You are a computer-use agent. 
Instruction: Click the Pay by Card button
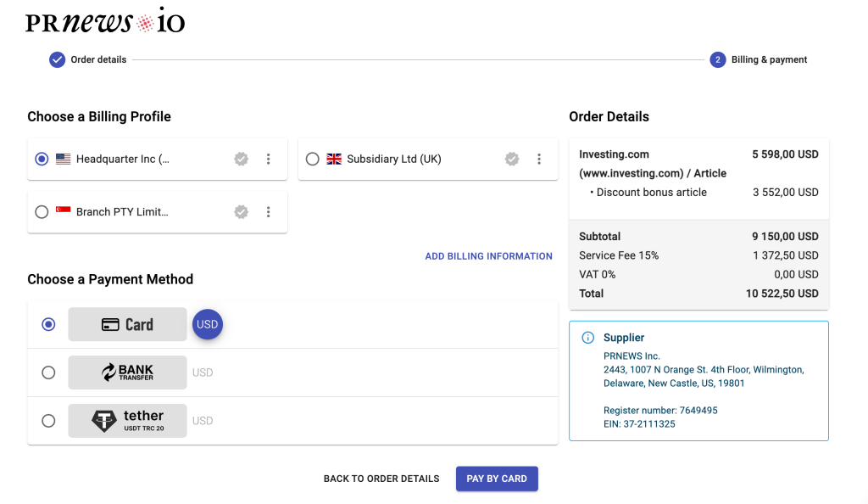(497, 479)
